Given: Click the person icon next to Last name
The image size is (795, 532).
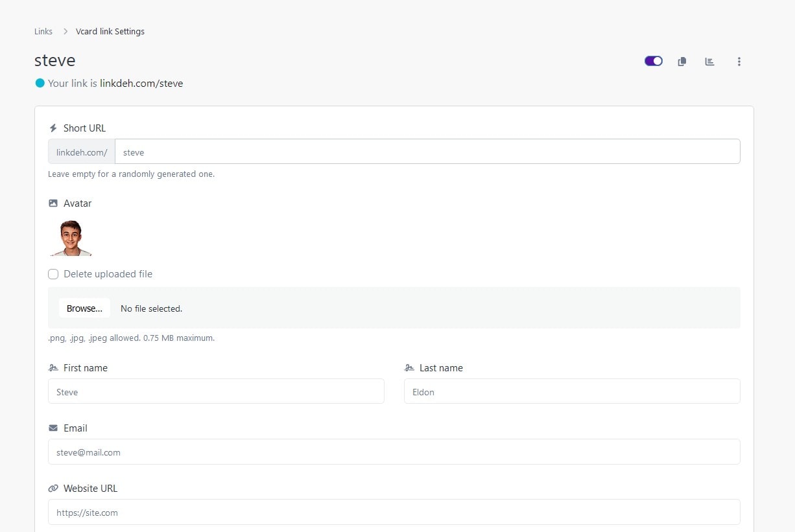Looking at the screenshot, I should coord(409,367).
